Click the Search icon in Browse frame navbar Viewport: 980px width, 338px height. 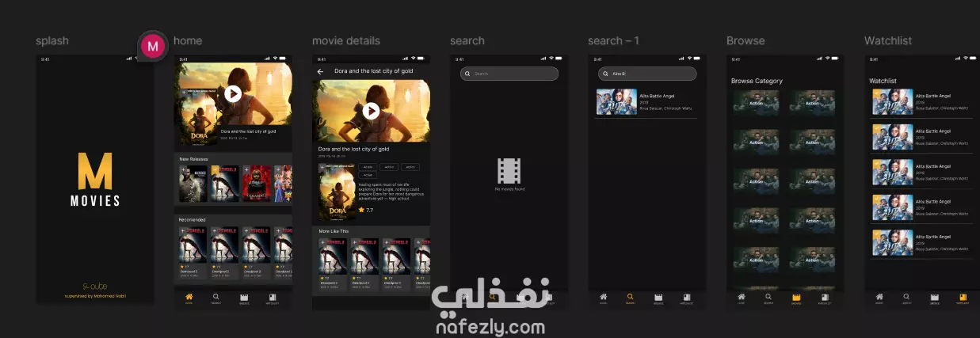pos(768,298)
